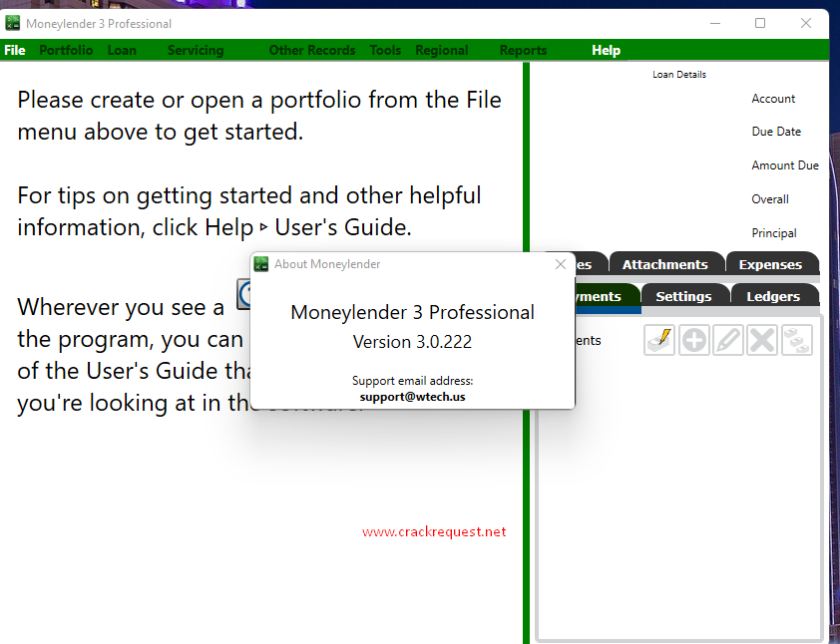Open the Other Records menu
This screenshot has height=644, width=840.
point(312,50)
